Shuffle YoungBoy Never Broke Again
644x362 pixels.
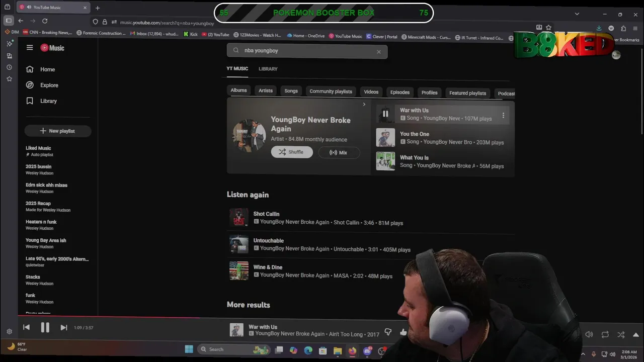(292, 152)
